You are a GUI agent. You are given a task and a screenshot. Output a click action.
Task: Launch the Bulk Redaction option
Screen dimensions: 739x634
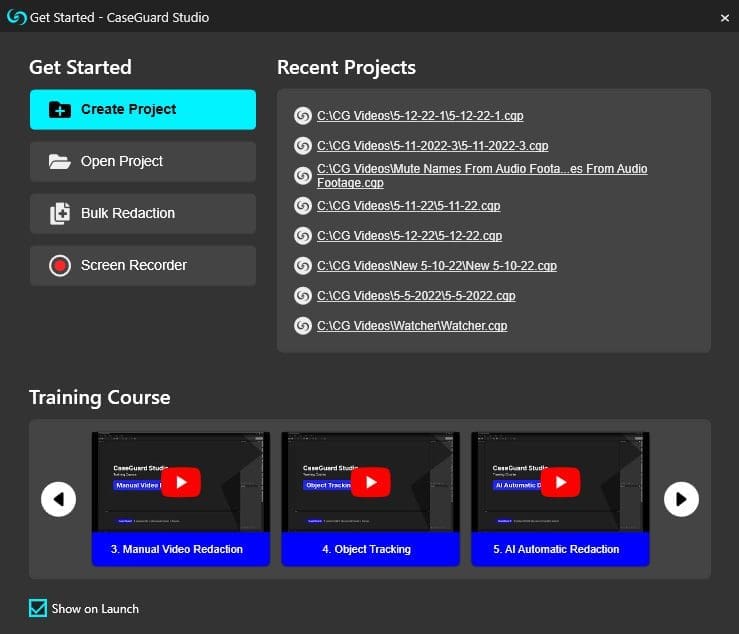[x=142, y=214]
